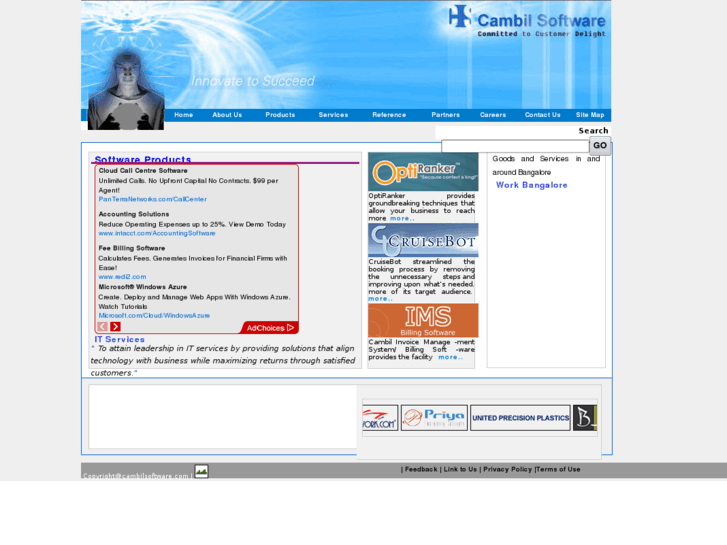The image size is (727, 545).
Task: Click the partially visible work.com logo
Action: click(x=380, y=418)
